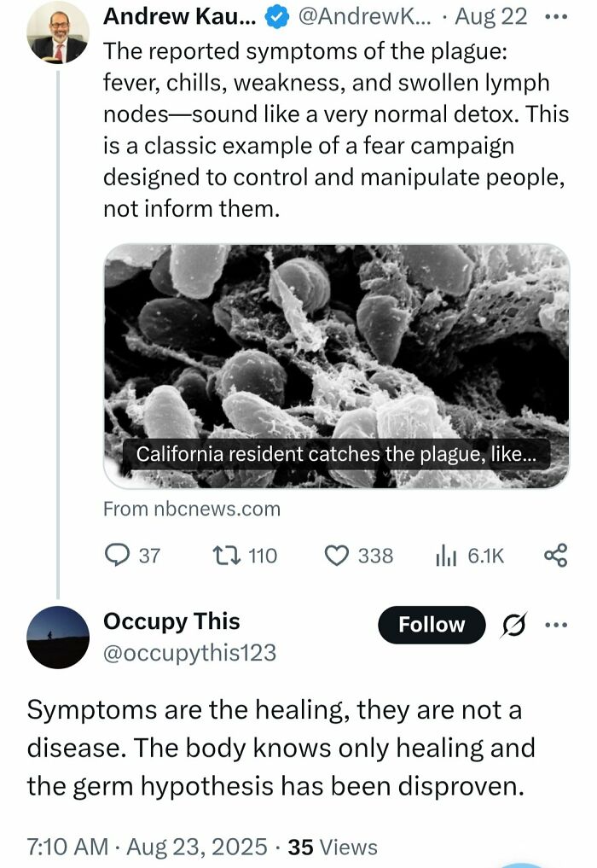Image resolution: width=597 pixels, height=868 pixels.
Task: Open the nbcnews.com article link
Action: (191, 510)
